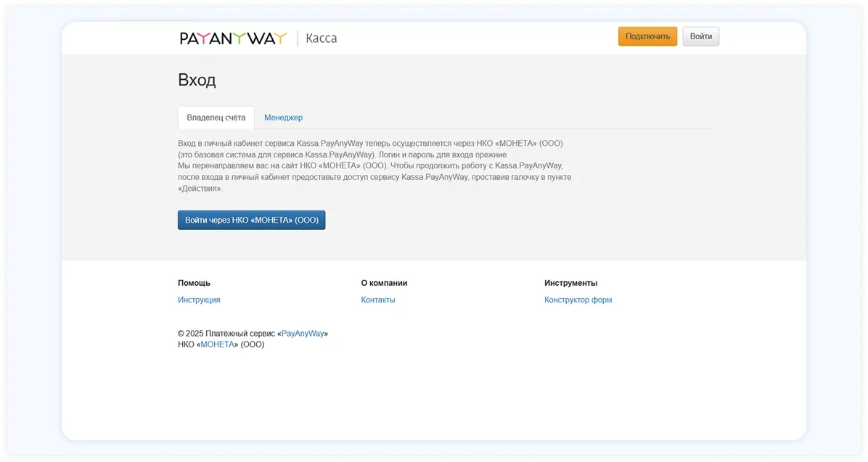The height and width of the screenshot is (462, 868).
Task: Click the Инструменты footer heading
Action: point(570,283)
